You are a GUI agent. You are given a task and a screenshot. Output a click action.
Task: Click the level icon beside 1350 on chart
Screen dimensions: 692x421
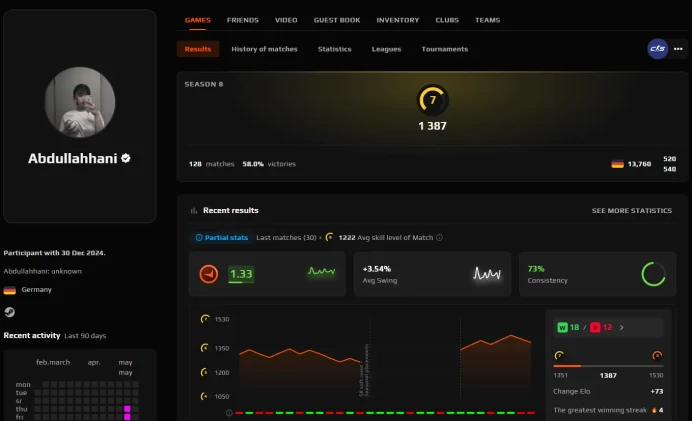tap(205, 348)
